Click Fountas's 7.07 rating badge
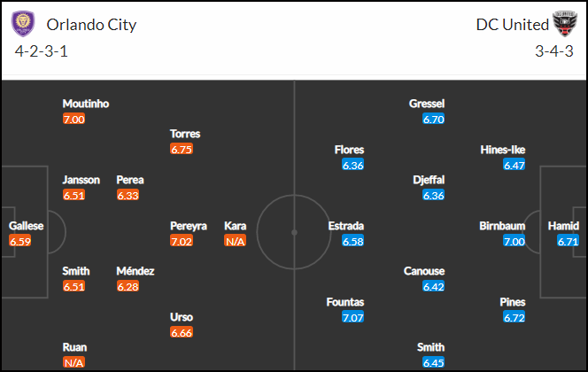 (x=352, y=318)
